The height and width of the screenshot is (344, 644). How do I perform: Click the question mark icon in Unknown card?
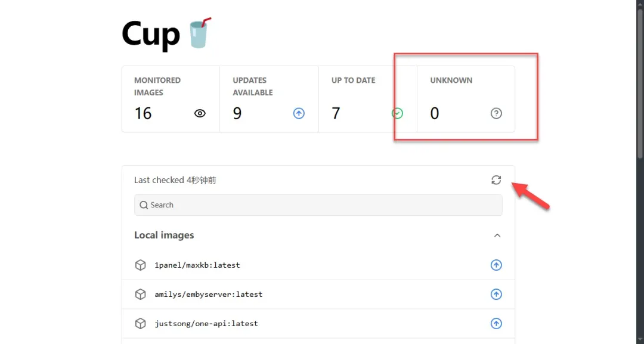496,113
